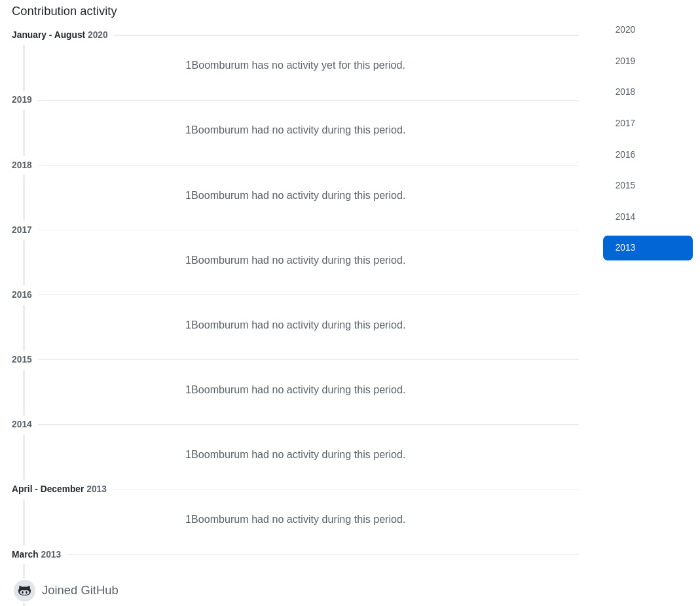Click the no activity message under 2016
Viewport: 700px width, 606px height.
[x=295, y=325]
